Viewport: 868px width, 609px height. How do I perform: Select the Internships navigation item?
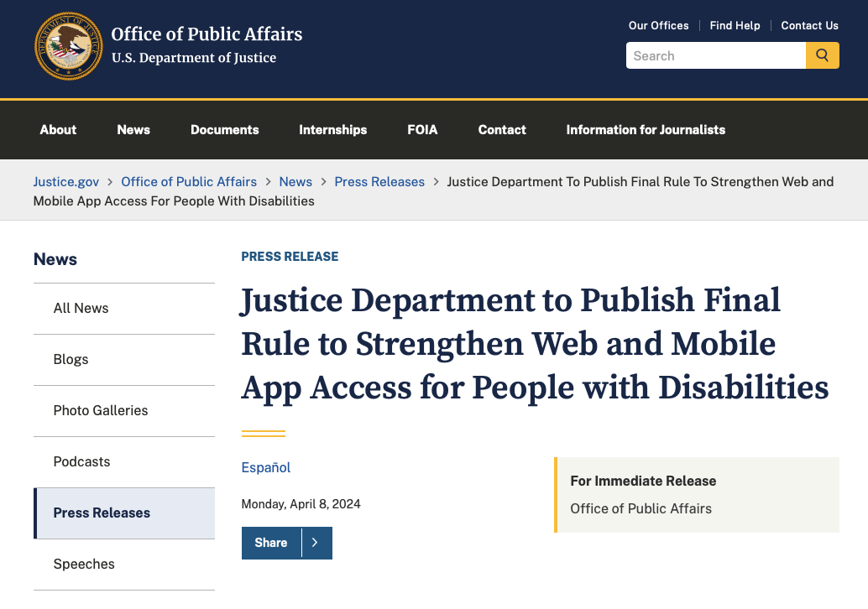click(x=332, y=130)
